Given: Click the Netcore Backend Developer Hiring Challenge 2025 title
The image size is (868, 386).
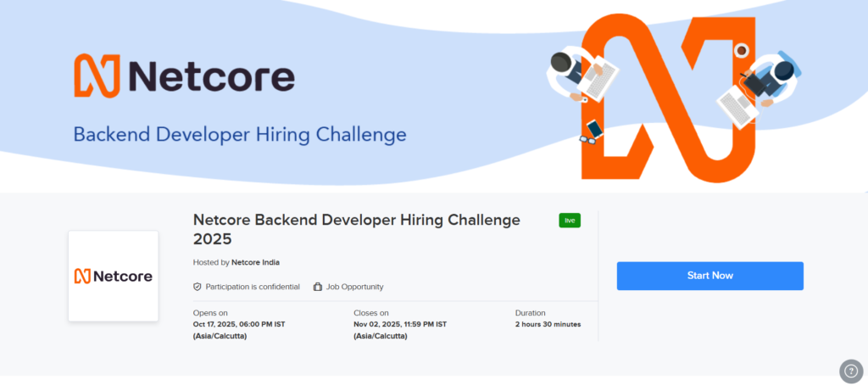Looking at the screenshot, I should (x=356, y=229).
